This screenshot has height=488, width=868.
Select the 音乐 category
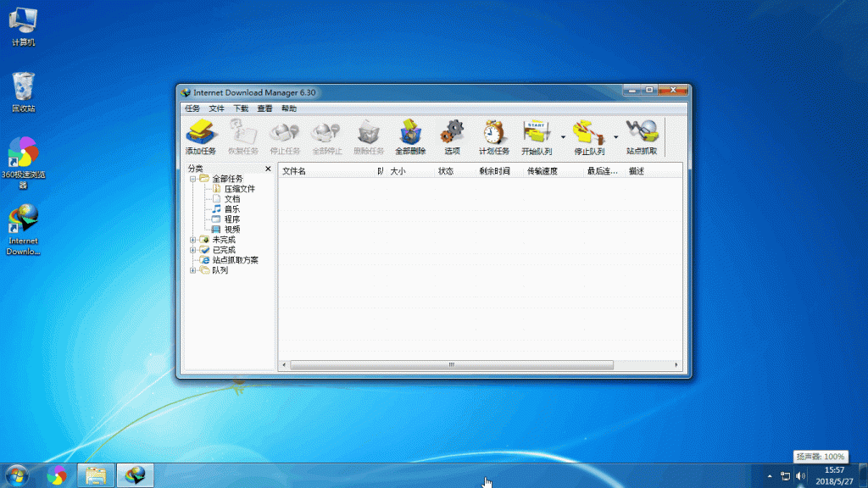232,209
